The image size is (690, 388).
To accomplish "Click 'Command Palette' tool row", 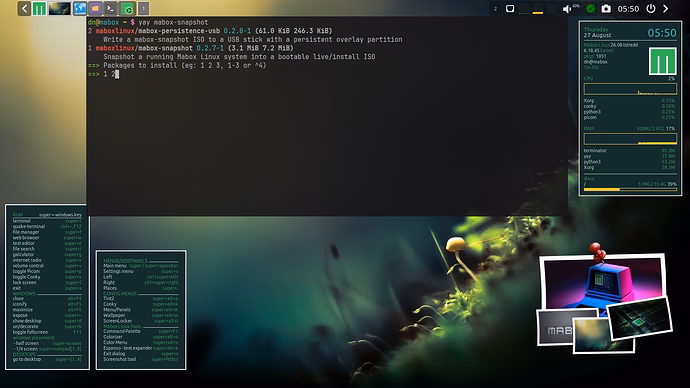I will coord(141,331).
